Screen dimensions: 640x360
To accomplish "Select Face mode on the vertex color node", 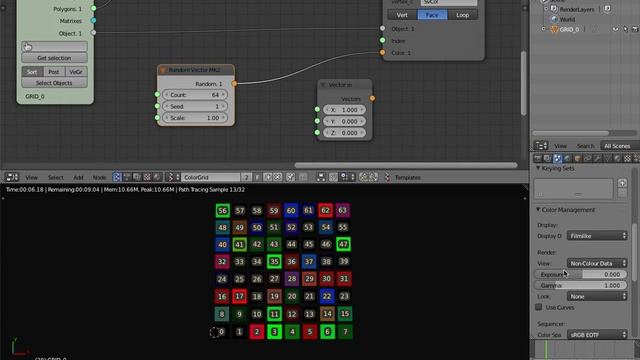I will pyautogui.click(x=432, y=15).
